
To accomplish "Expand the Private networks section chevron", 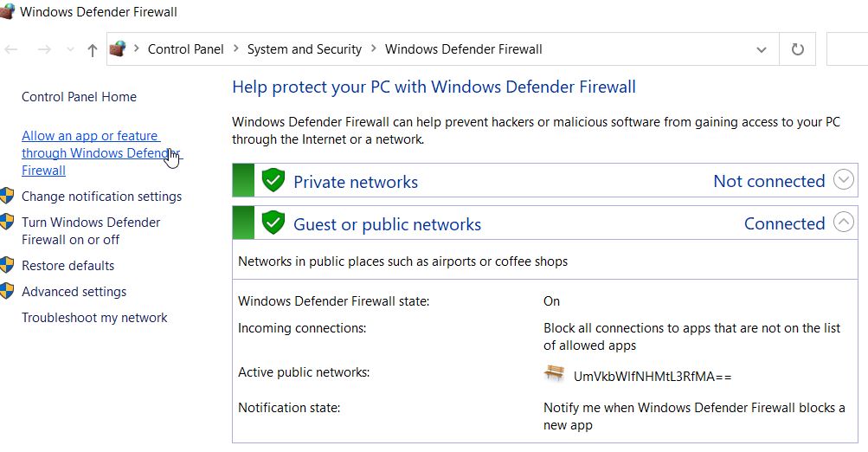I will pyautogui.click(x=844, y=179).
